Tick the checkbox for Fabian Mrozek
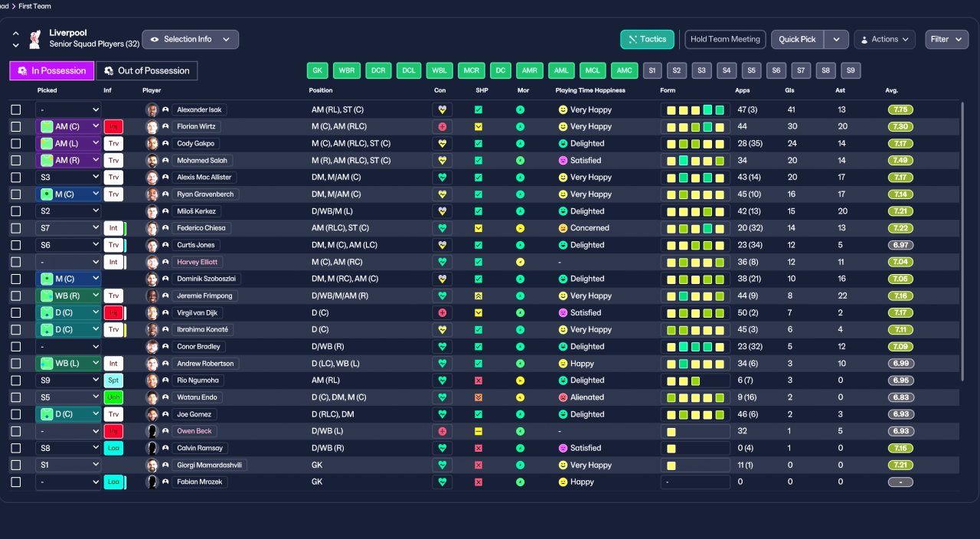Viewport: 980px width, 539px height. [x=16, y=482]
